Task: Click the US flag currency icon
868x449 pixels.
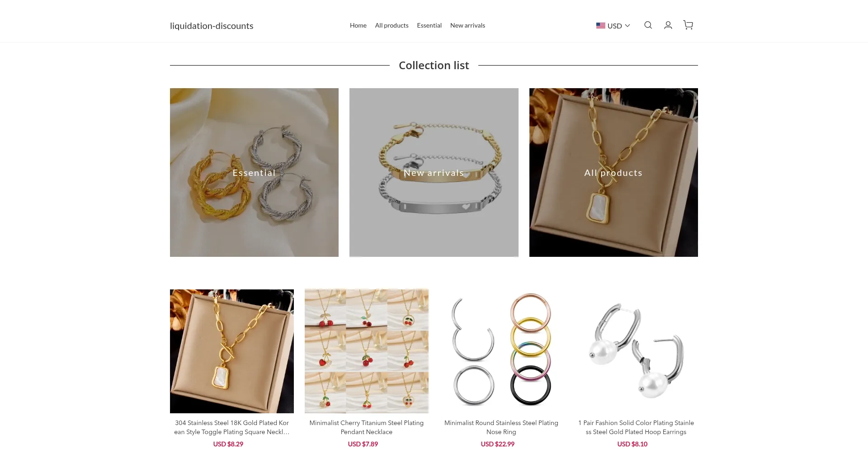Action: 600,26
